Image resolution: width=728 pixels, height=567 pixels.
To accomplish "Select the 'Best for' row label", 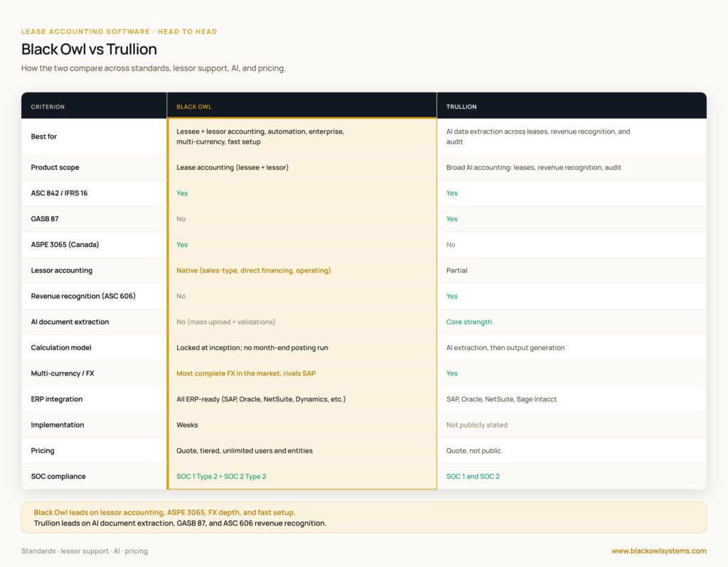I will [x=43, y=136].
